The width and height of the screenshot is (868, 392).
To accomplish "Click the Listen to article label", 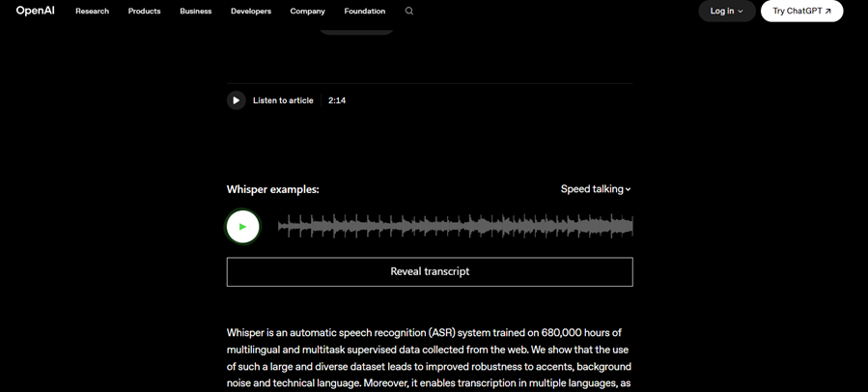I will (283, 100).
